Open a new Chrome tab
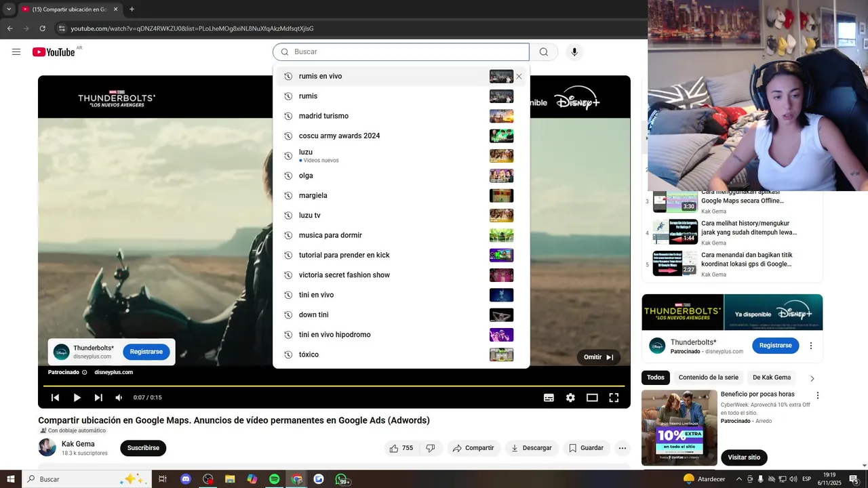Image resolution: width=868 pixels, height=488 pixels. coord(132,9)
